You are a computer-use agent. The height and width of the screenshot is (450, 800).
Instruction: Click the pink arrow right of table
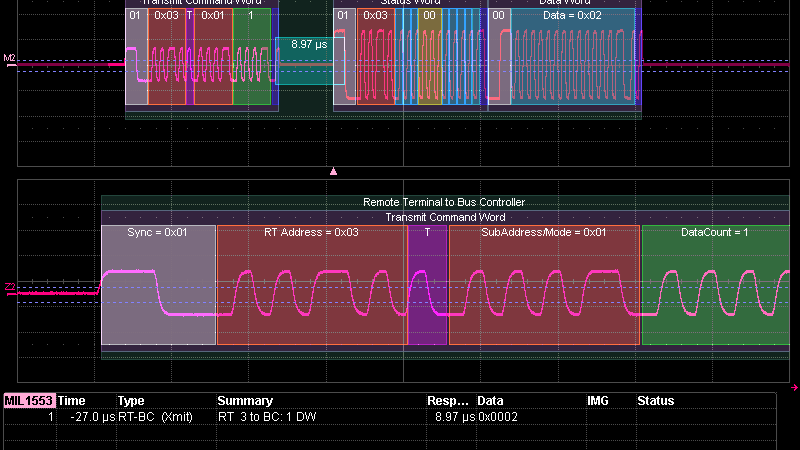click(x=794, y=388)
